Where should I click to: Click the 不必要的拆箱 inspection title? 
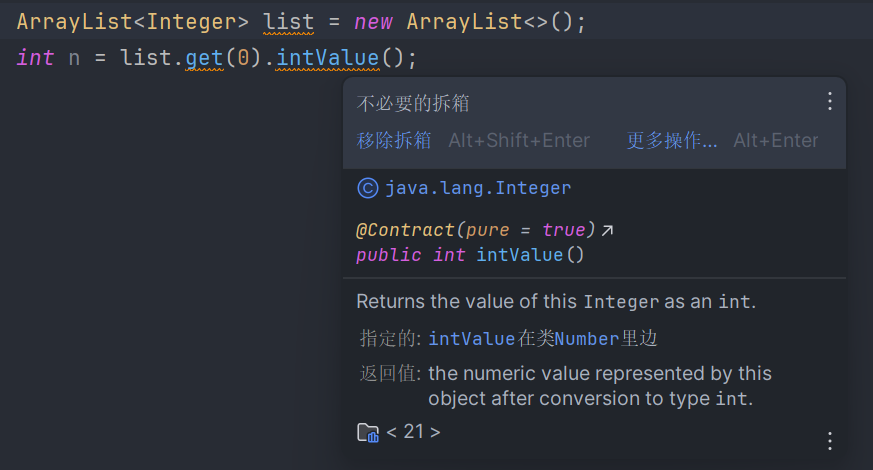coord(413,103)
